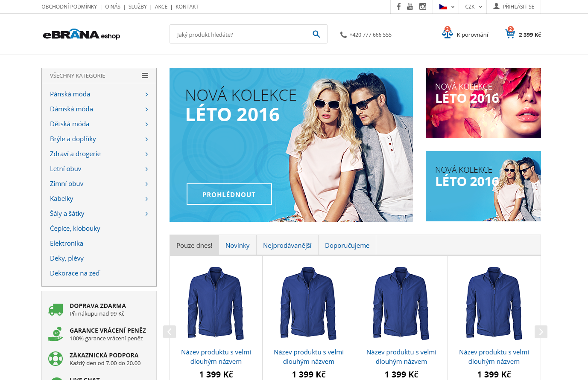Click the search magnifier icon
Image resolution: width=588 pixels, height=380 pixels.
316,34
